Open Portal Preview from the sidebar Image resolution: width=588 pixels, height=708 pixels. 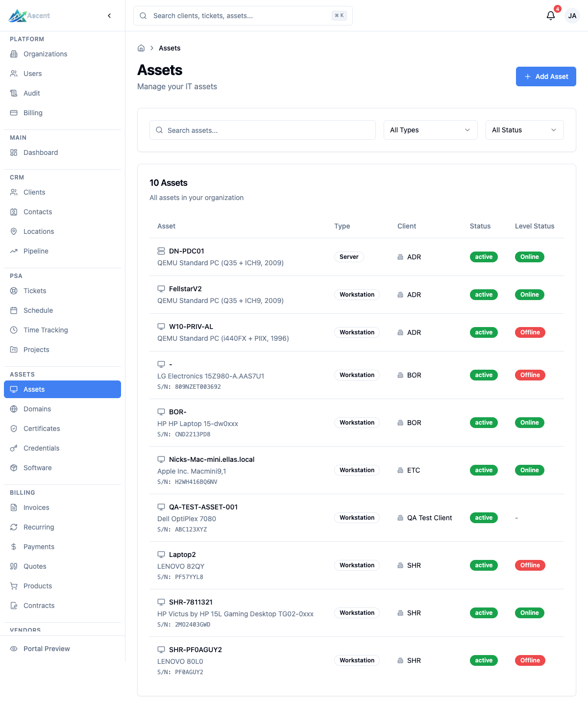47,649
